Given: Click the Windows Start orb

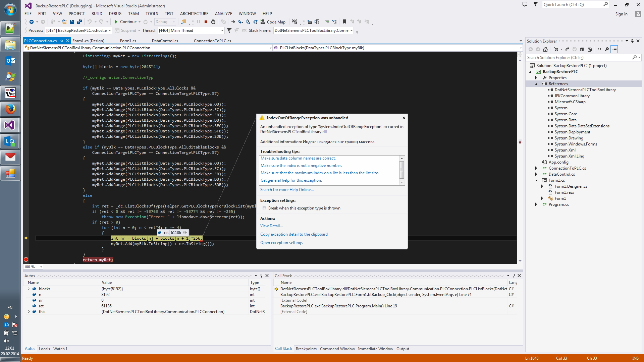Looking at the screenshot, I should [x=10, y=9].
